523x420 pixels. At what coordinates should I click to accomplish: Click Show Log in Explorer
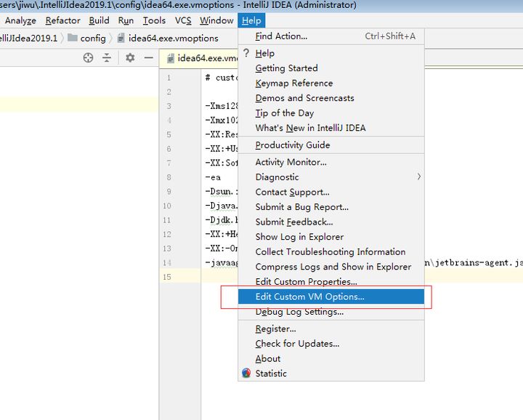(x=299, y=237)
